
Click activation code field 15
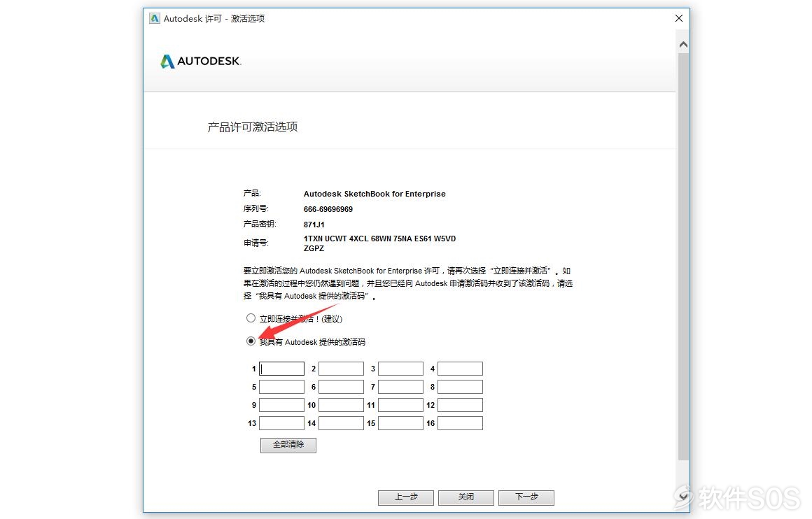(401, 422)
